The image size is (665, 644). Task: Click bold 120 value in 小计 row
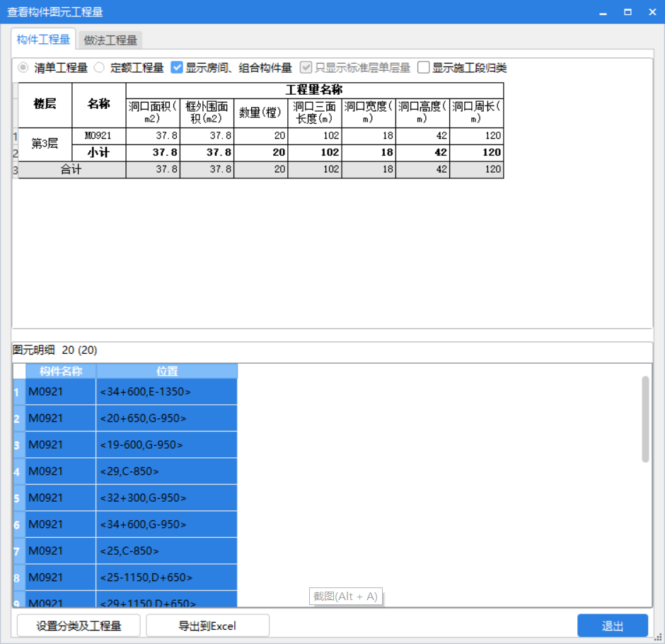pos(477,153)
